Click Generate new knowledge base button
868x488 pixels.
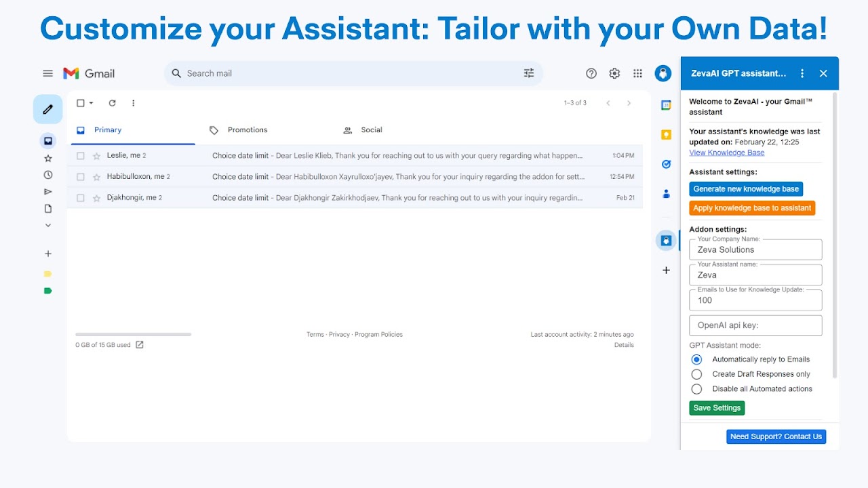746,189
